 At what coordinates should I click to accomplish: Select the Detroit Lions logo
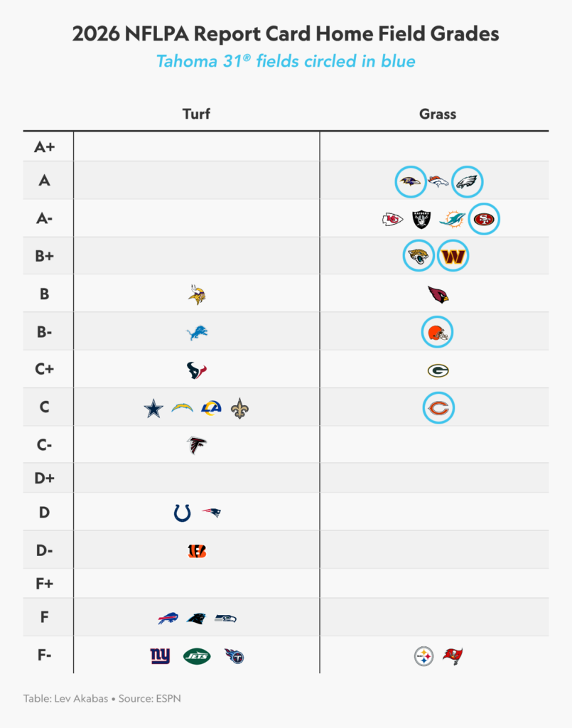coord(197,332)
